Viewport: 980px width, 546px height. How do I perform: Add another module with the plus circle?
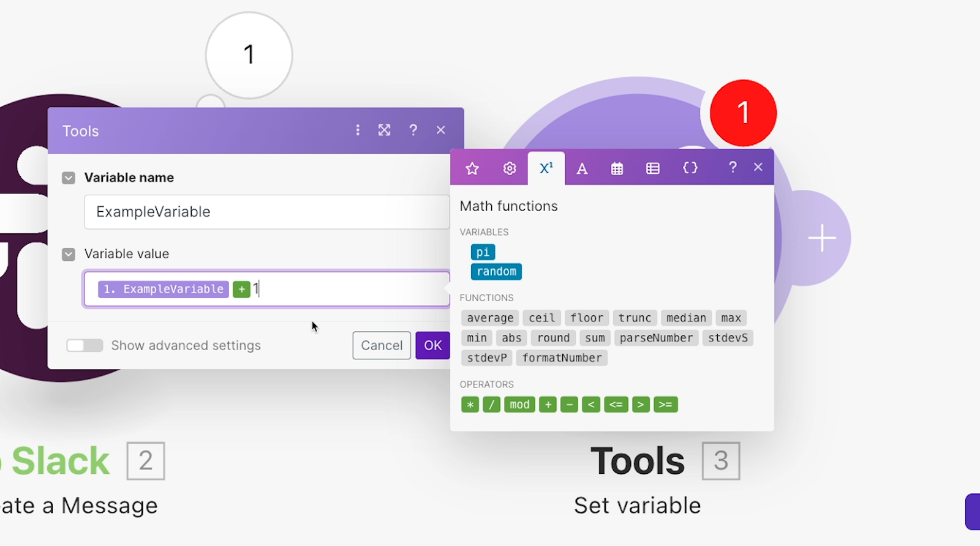821,238
